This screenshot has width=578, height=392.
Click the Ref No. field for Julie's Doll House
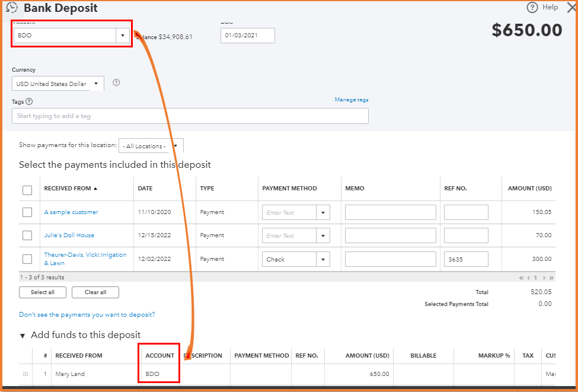[x=466, y=235]
